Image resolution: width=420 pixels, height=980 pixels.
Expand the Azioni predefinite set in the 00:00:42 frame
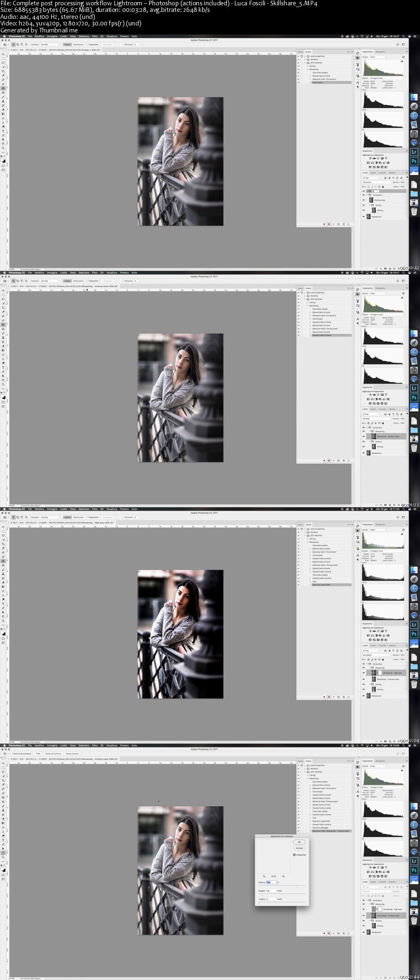click(x=305, y=56)
